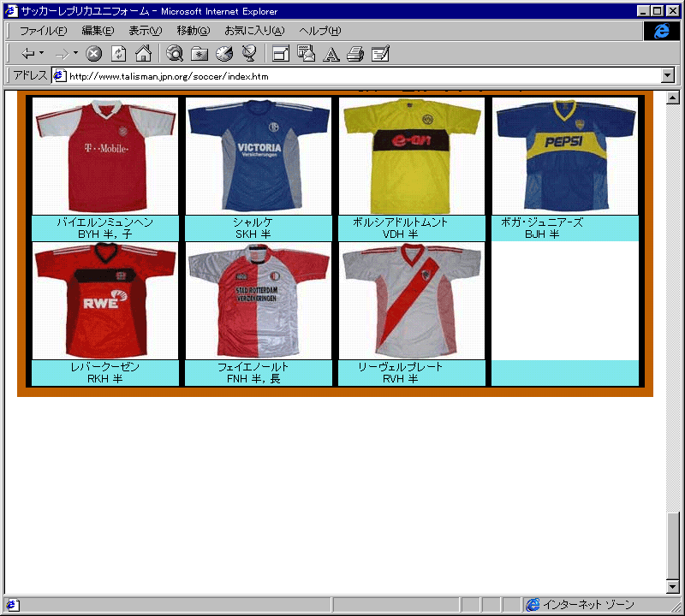Open the Edit page toolbar icon
Screen dimensions: 685x616
tap(380, 54)
